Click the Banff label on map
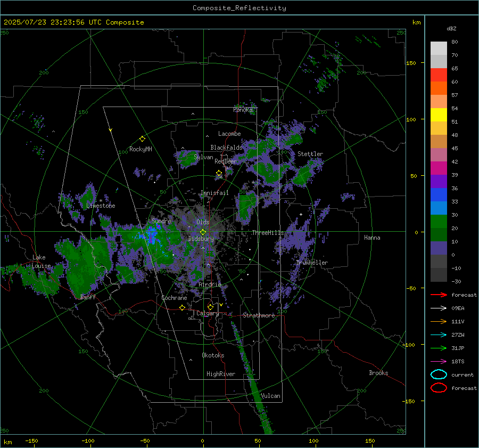This screenshot has height=448, width=479. point(88,297)
